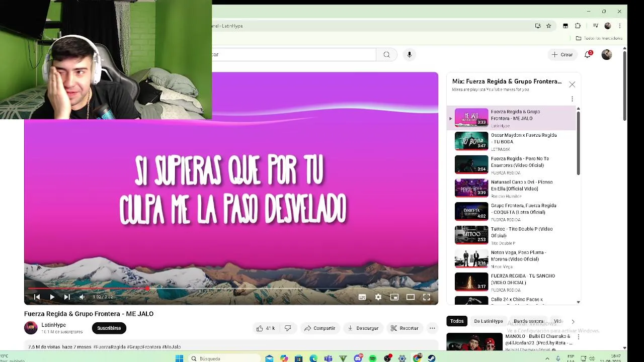Play 'Oscar Maydon x Fuerza Regida - TU BODA'

pos(511,141)
